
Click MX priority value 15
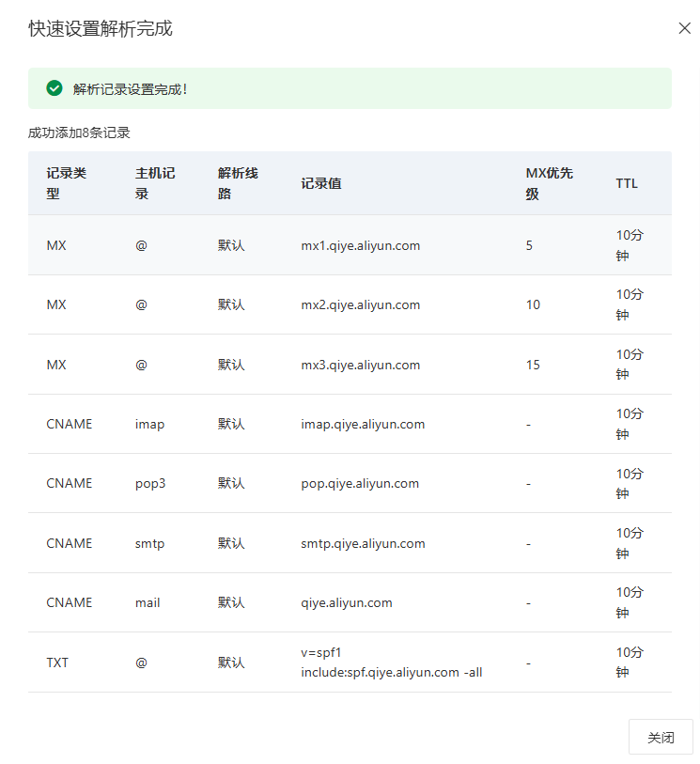click(533, 365)
